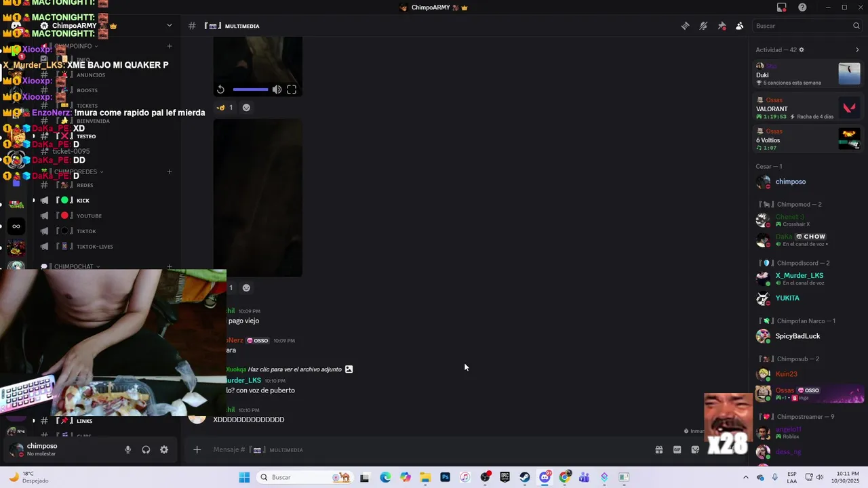
Task: Enter fullscreen on the video player
Action: [292, 89]
